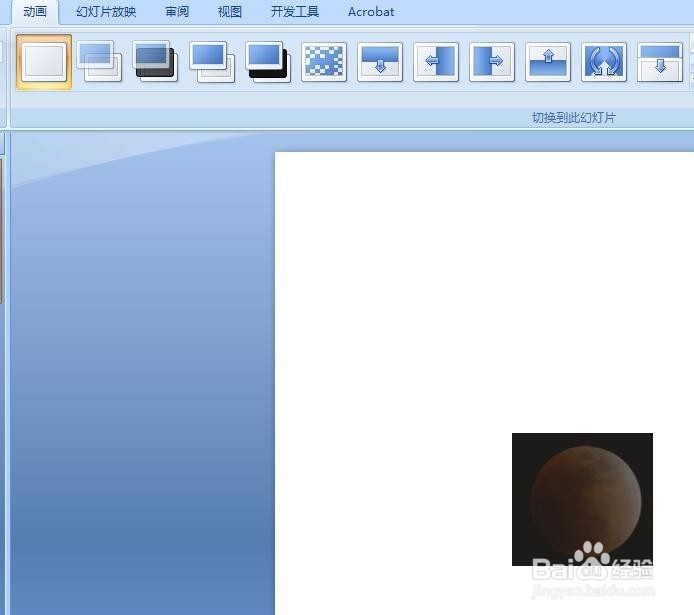Open the Acrobat tab
Screen dimensions: 694x615
coord(371,12)
